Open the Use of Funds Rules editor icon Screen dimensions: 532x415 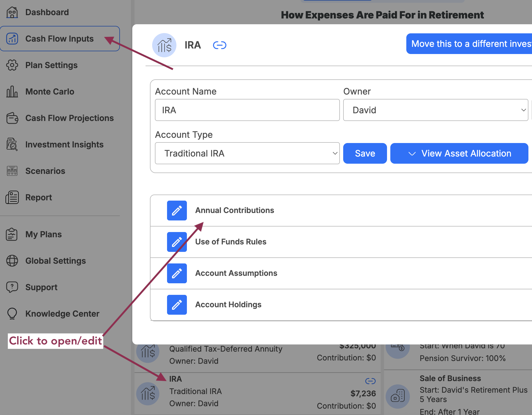tap(177, 242)
